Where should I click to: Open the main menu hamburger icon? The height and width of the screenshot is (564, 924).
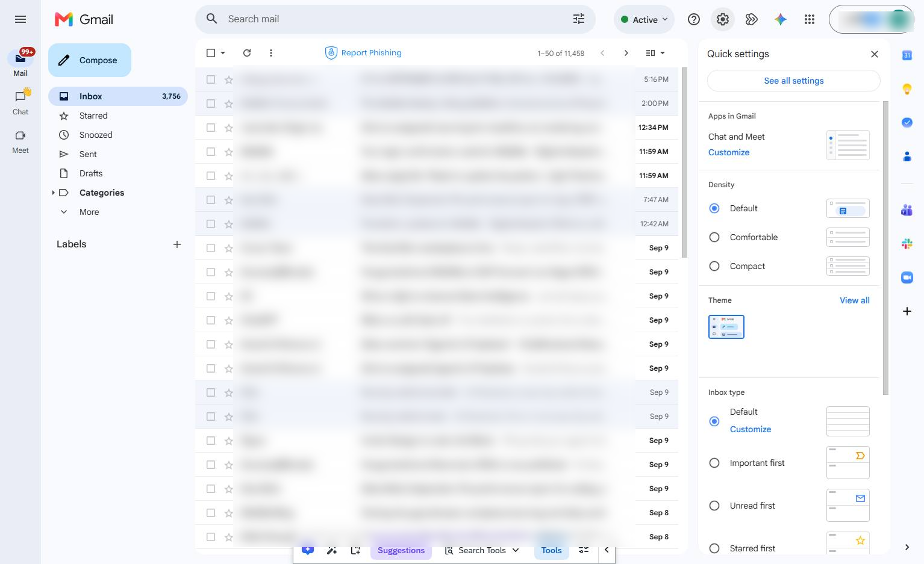coord(20,19)
